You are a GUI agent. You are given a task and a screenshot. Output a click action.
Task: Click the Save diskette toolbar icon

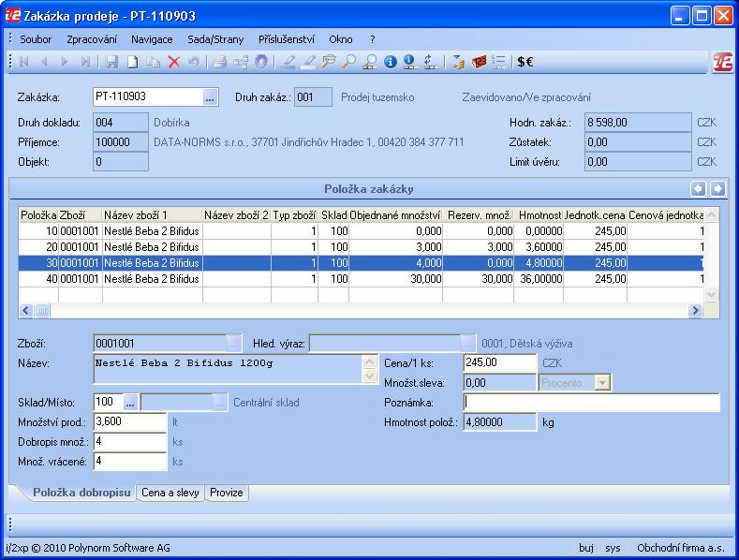[111, 62]
